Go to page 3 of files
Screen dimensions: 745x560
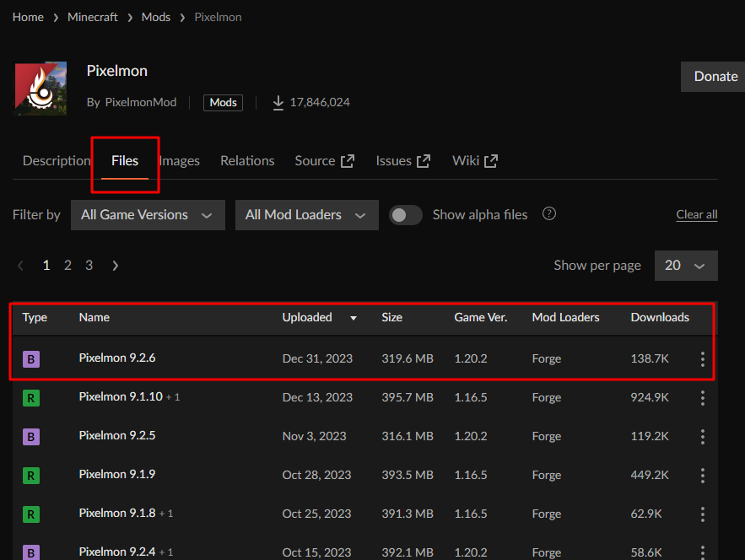pos(89,266)
